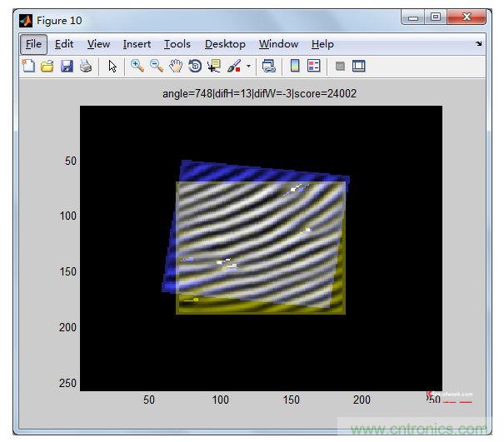Click the Show Plot Tools icon
The image size is (504, 442).
pyautogui.click(x=359, y=67)
